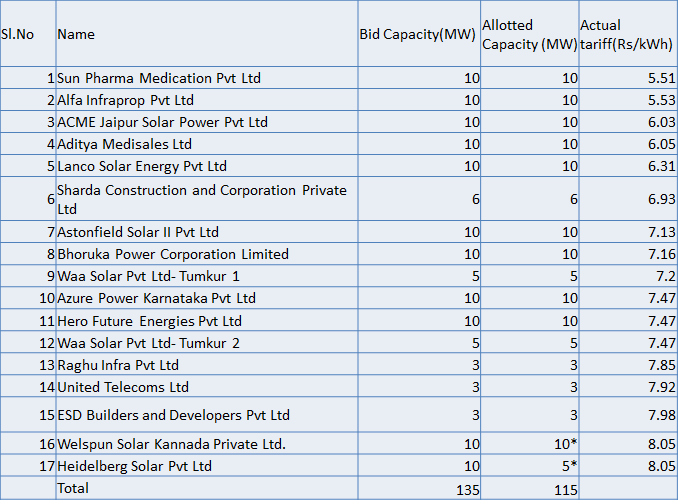Viewport: 678px width, 500px height.
Task: Click the 'Total' row label
Action: (73, 488)
